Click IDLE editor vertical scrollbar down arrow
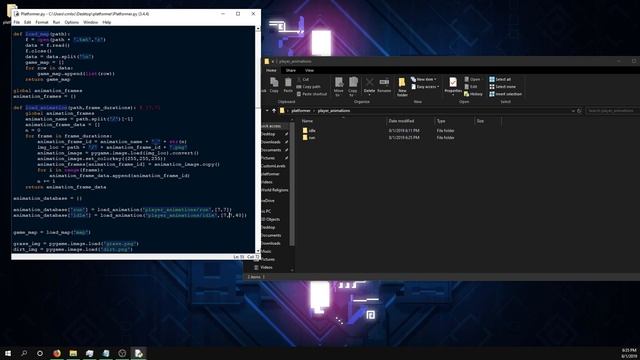 (x=258, y=251)
